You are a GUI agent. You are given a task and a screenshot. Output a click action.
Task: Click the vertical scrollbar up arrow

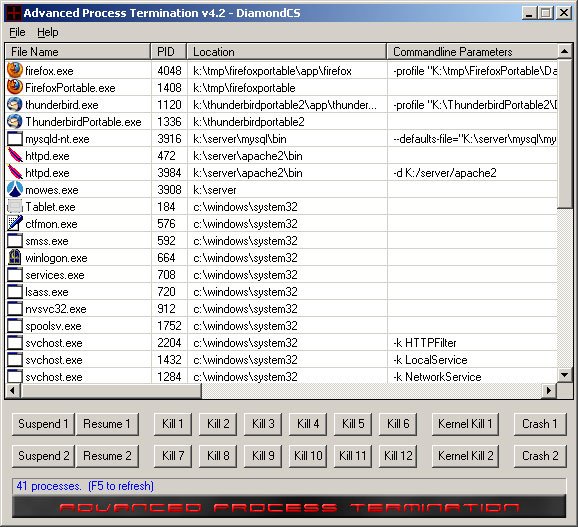click(x=564, y=51)
